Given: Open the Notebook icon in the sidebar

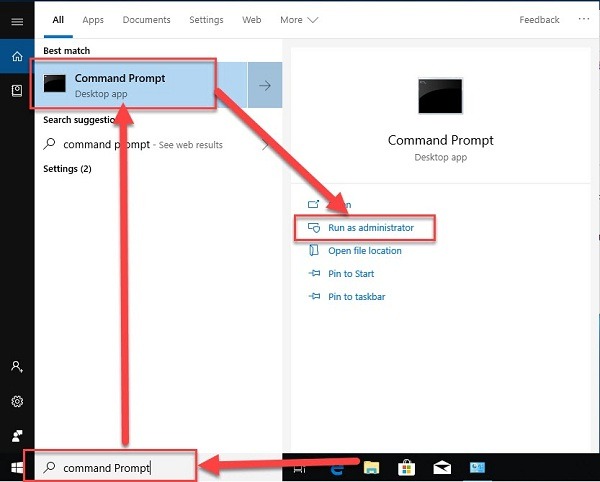Looking at the screenshot, I should (17, 91).
